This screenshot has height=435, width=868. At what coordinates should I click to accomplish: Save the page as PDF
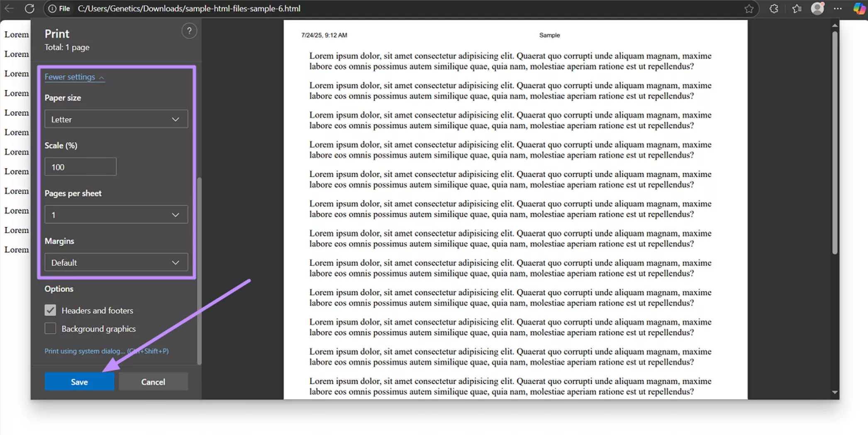79,382
